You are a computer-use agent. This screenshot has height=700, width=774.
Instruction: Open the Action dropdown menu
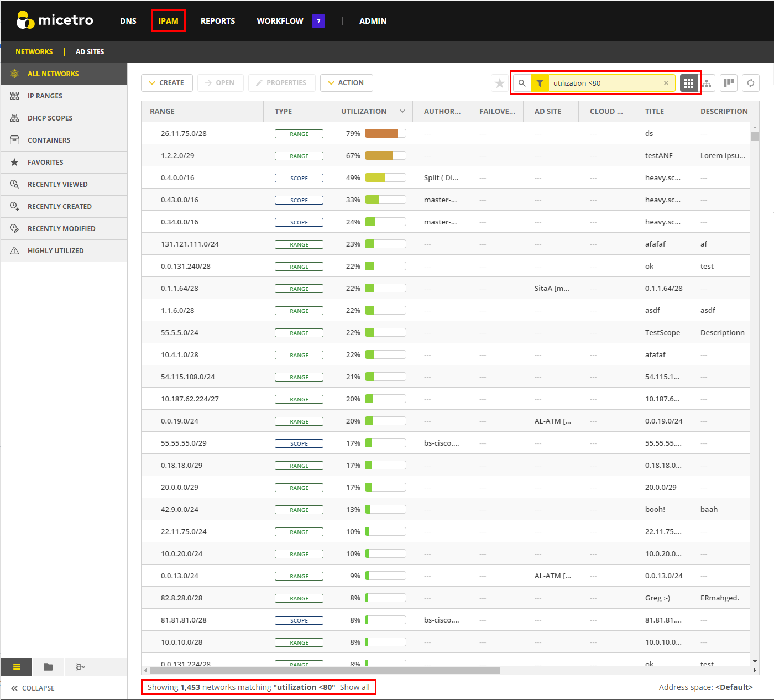click(346, 83)
